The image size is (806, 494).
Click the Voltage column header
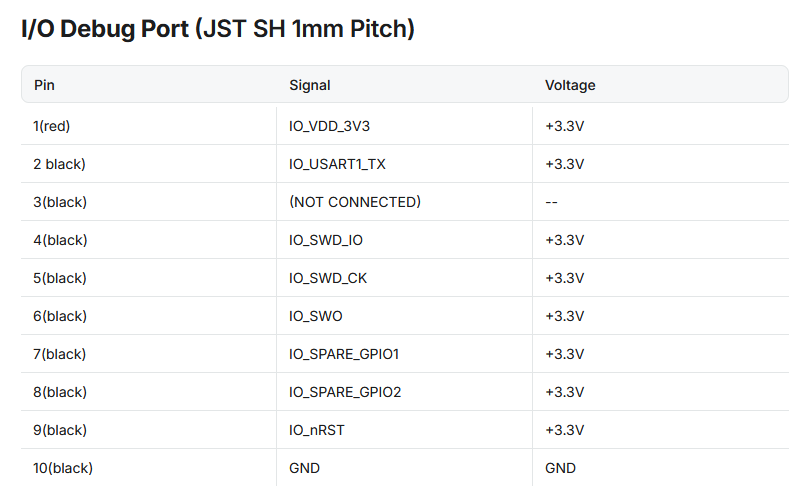pyautogui.click(x=570, y=85)
